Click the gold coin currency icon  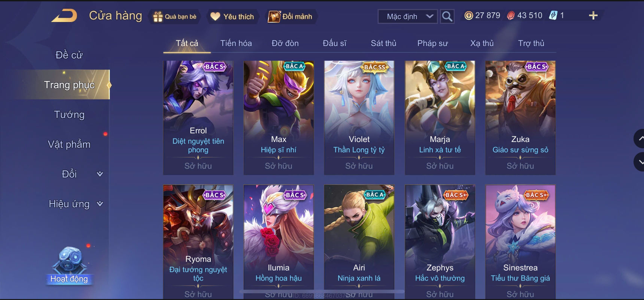click(x=468, y=15)
